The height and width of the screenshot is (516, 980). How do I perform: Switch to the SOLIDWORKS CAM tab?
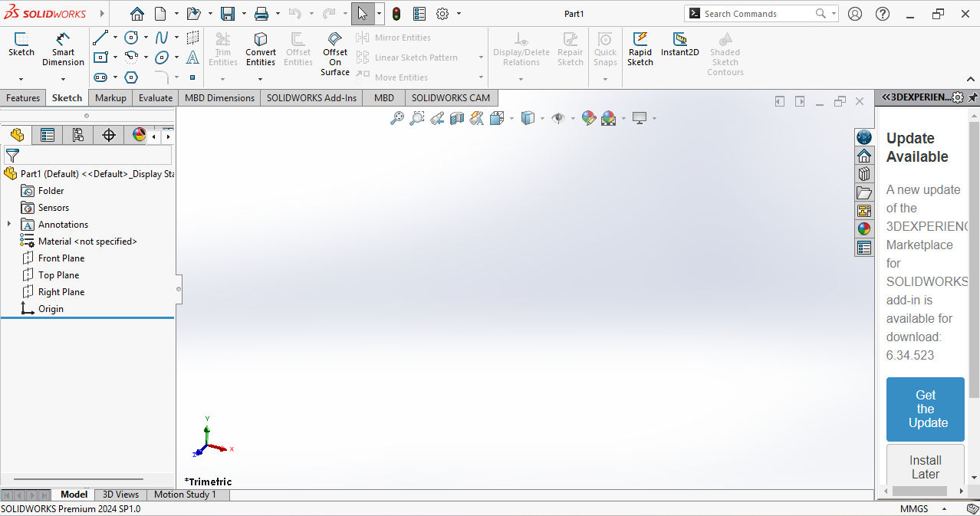click(451, 97)
